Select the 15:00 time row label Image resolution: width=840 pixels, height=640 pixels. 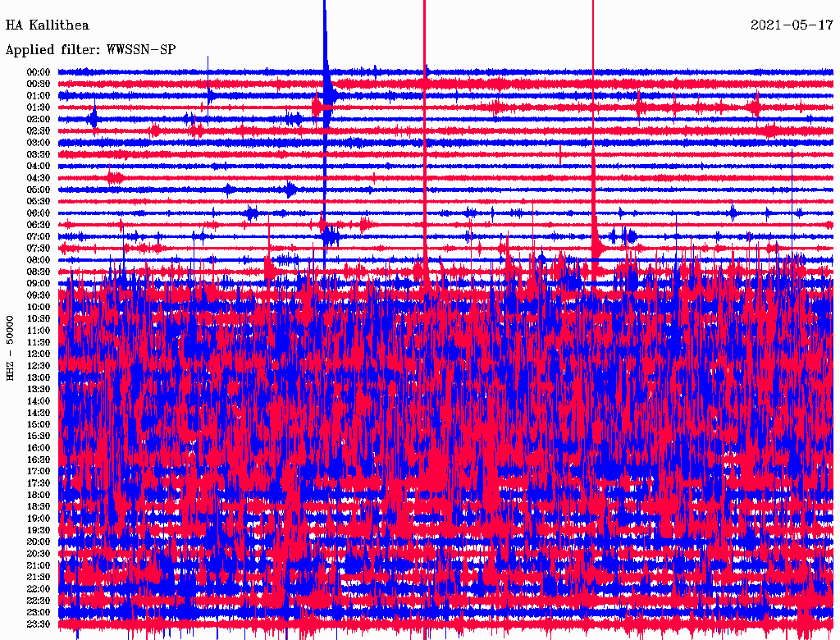click(x=39, y=424)
